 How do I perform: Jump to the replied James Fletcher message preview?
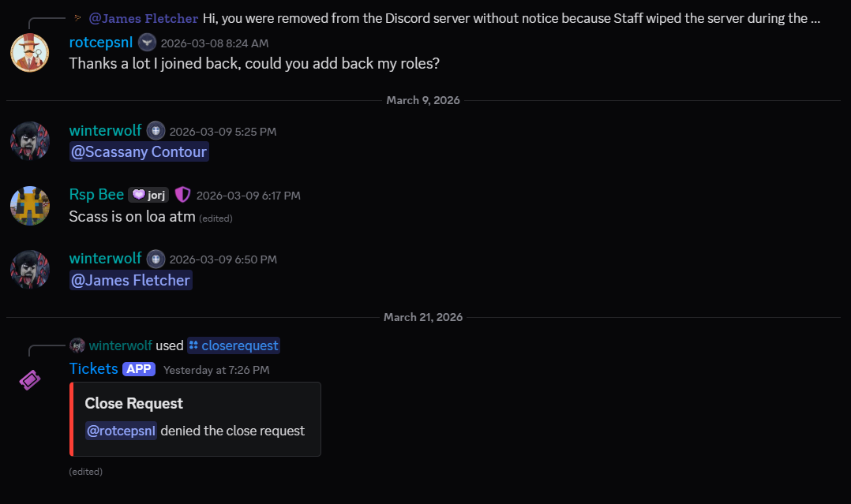[x=505, y=18]
